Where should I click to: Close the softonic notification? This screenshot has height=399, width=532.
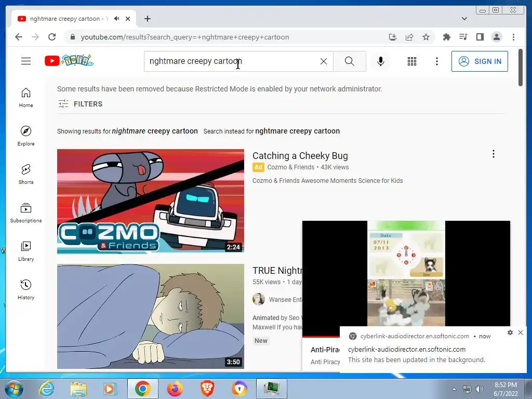[521, 332]
